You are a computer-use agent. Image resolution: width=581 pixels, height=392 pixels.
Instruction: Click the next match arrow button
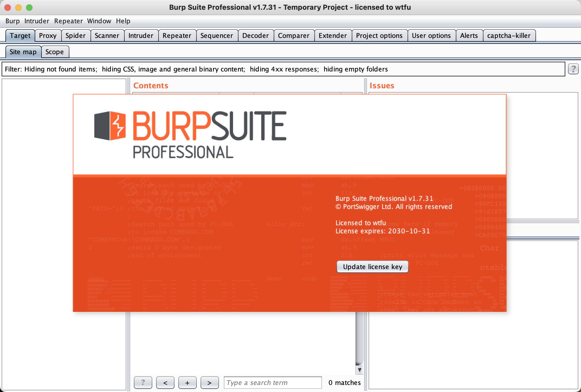coord(209,383)
